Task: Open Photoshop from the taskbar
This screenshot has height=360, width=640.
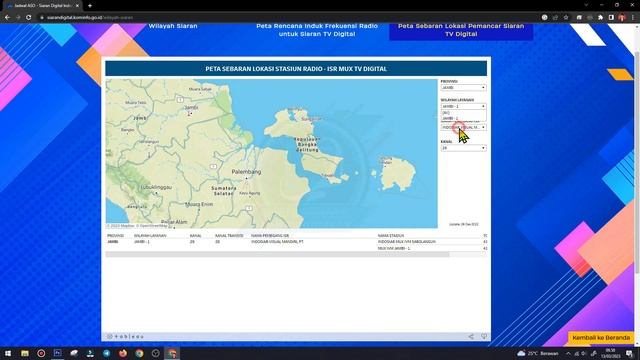Action: click(58, 353)
